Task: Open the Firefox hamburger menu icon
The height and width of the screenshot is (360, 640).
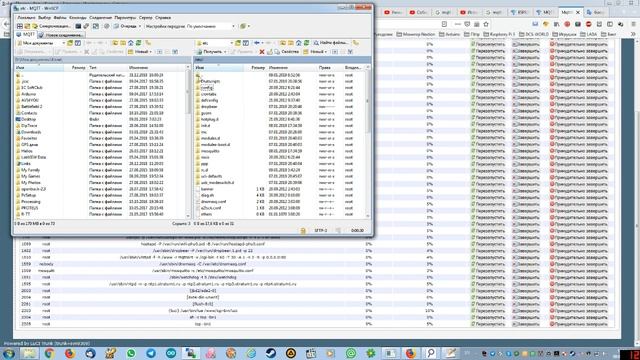Action: click(x=632, y=24)
